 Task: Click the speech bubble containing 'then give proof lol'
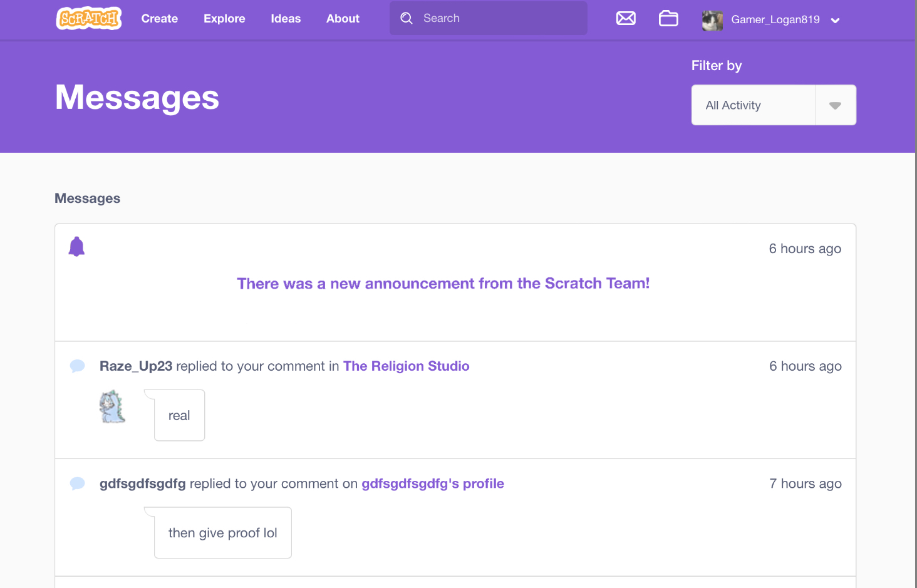click(x=222, y=533)
